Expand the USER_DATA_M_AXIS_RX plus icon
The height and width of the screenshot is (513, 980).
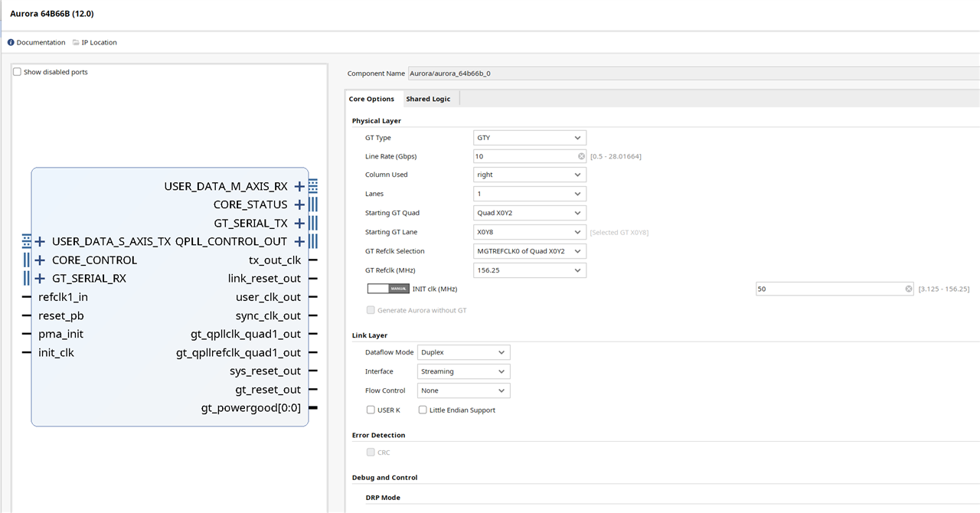299,186
